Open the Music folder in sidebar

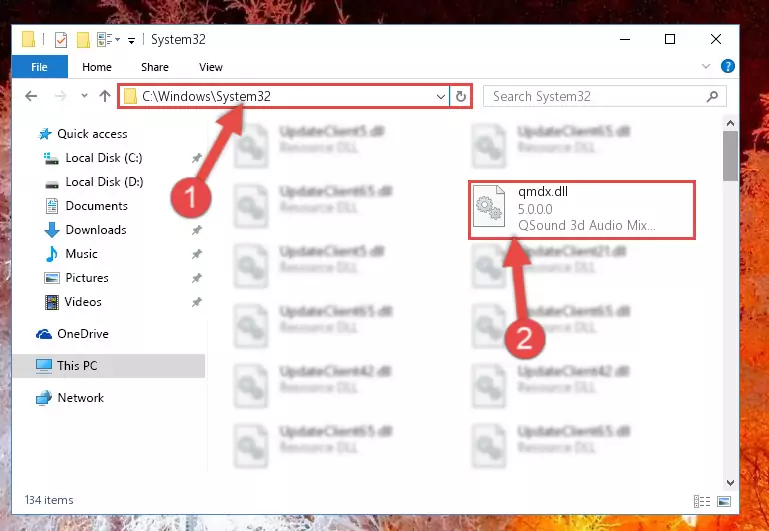coord(81,254)
